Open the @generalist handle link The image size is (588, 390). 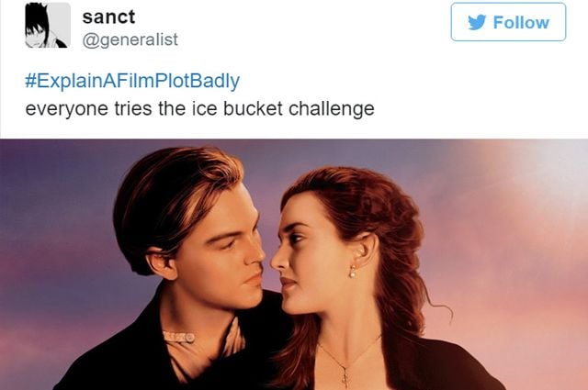point(130,39)
